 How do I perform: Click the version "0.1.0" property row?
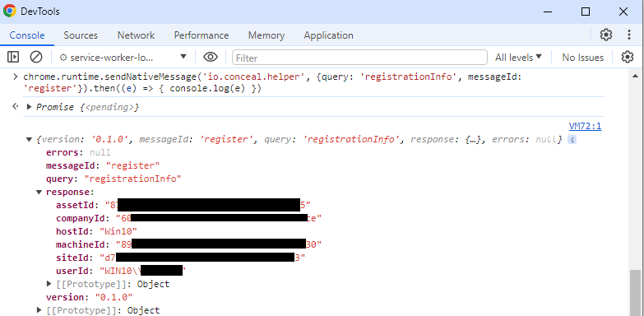pyautogui.click(x=89, y=297)
